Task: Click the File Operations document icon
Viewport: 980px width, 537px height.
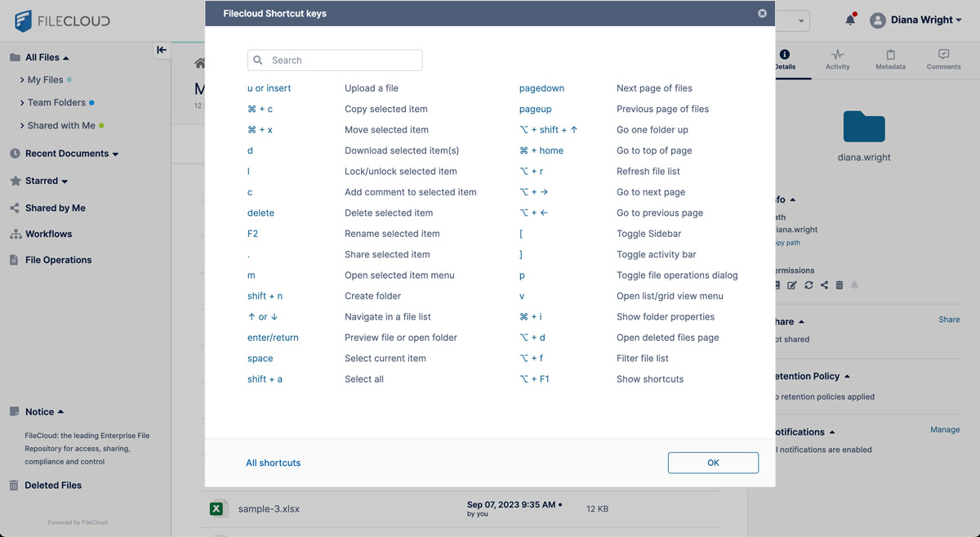Action: pos(14,260)
